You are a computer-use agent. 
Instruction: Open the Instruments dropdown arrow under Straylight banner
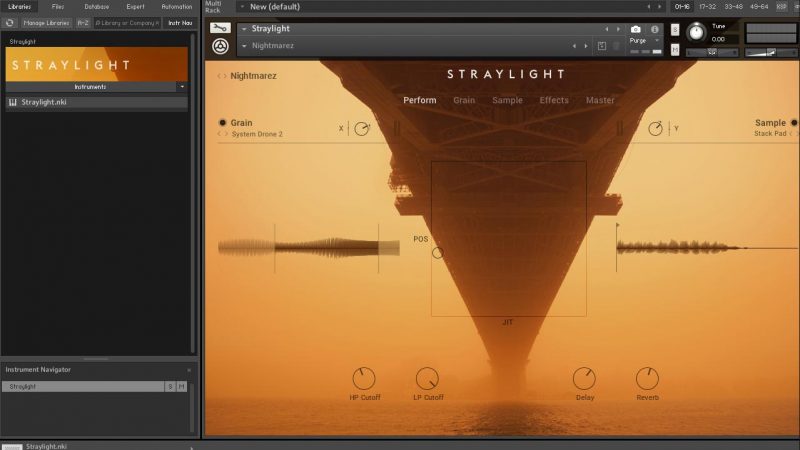click(182, 87)
